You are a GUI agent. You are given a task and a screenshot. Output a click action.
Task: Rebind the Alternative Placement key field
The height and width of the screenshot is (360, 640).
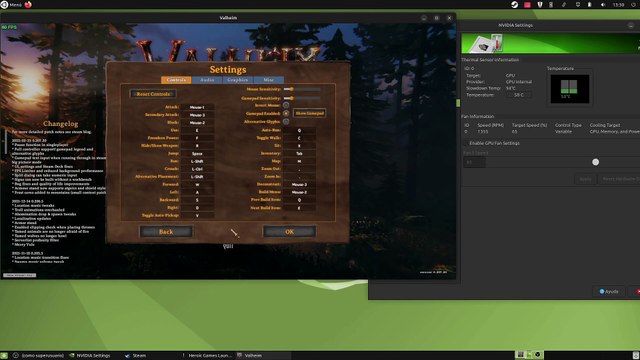coord(197,177)
